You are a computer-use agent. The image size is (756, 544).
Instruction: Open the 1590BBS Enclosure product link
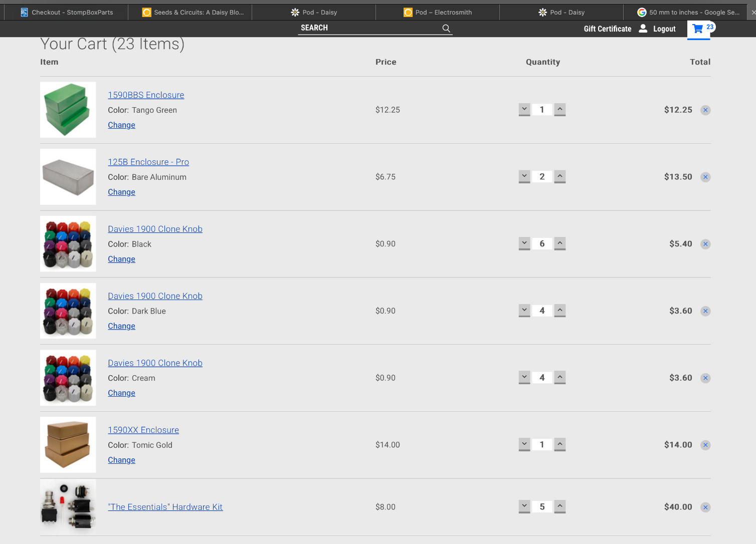[146, 95]
